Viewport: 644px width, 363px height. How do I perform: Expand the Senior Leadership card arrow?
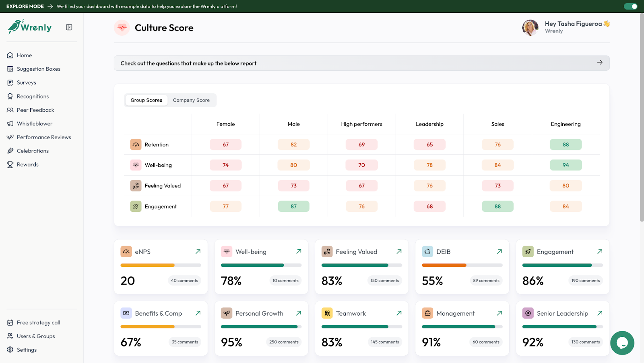[599, 313]
